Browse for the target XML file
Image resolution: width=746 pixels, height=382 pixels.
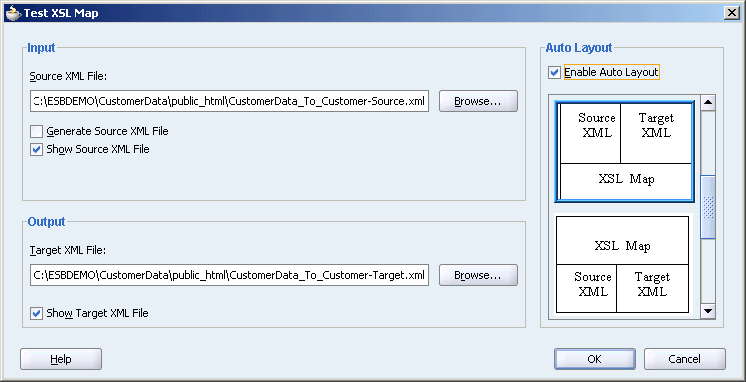click(x=478, y=275)
